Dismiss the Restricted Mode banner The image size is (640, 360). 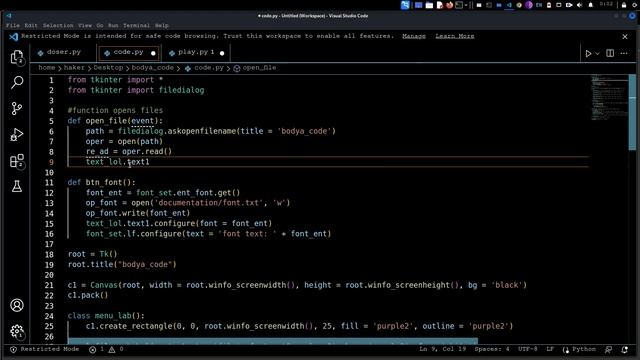[625, 37]
